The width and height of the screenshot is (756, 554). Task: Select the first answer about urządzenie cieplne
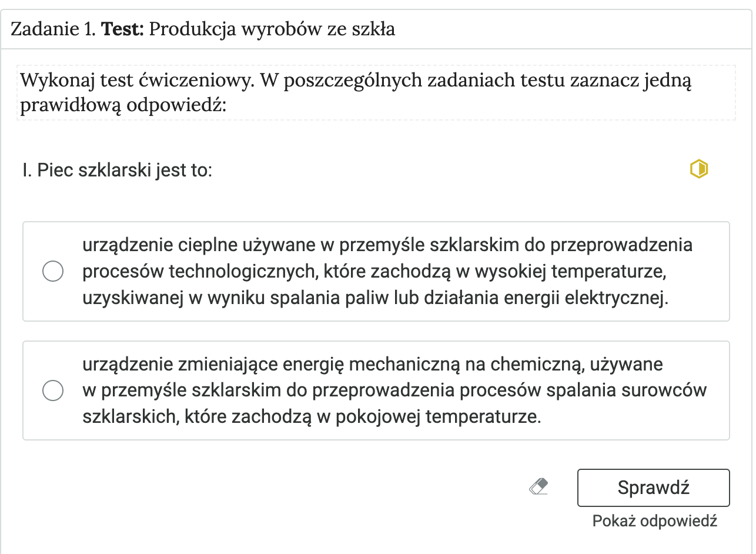coord(52,271)
